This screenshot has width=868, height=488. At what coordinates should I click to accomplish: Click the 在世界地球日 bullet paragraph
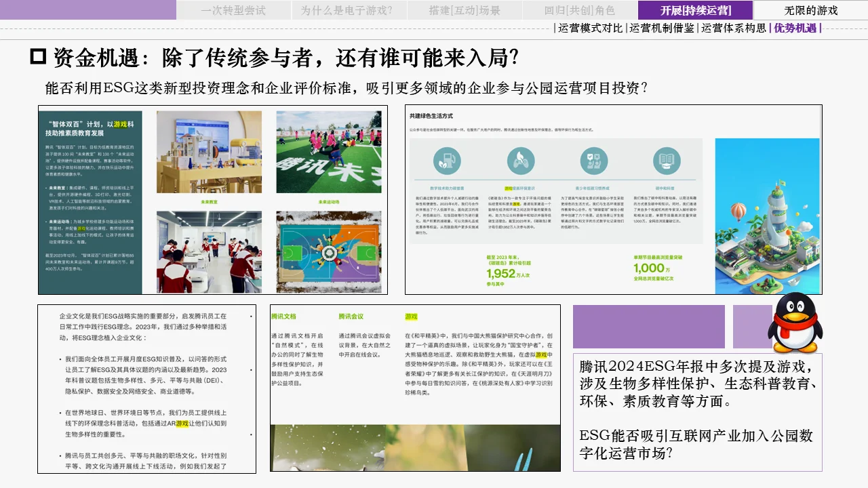145,423
